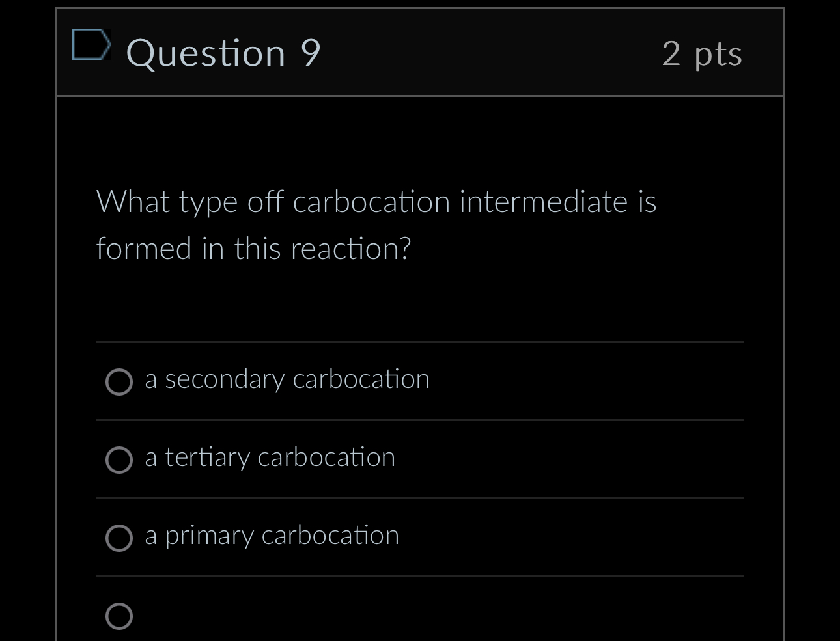The image size is (840, 641).
Task: Click the word "secondary" in the first answer
Action: [225, 380]
